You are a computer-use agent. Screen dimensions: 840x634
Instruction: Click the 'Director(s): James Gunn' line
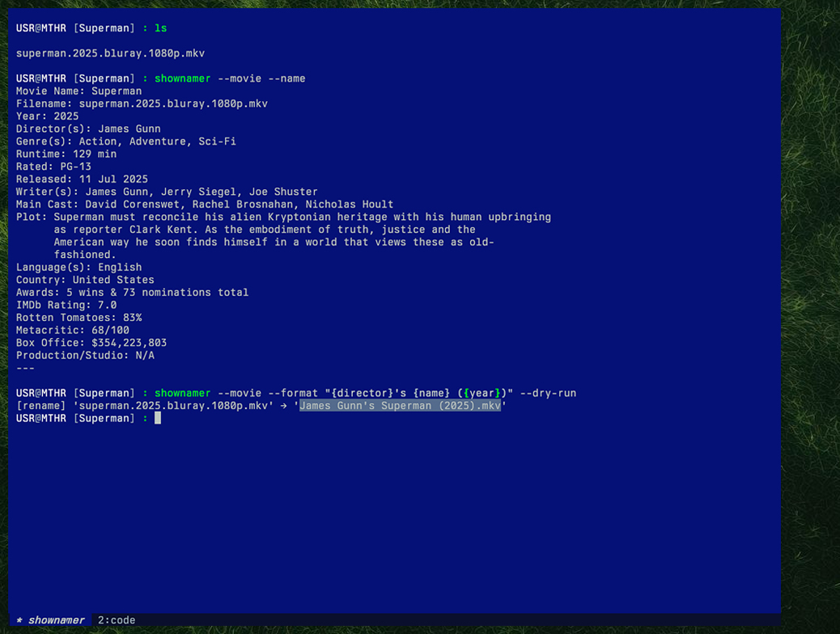click(x=88, y=129)
